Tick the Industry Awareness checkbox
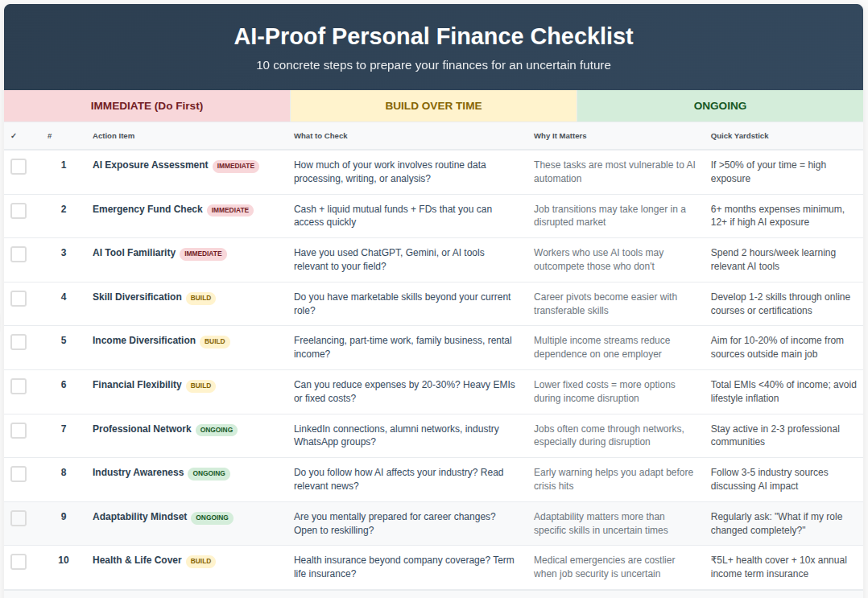This screenshot has width=868, height=598. tap(19, 474)
